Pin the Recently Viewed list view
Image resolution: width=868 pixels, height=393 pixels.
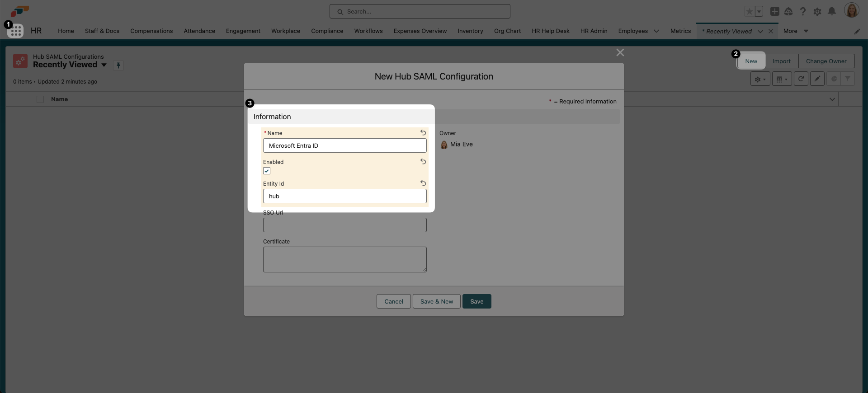tap(118, 65)
